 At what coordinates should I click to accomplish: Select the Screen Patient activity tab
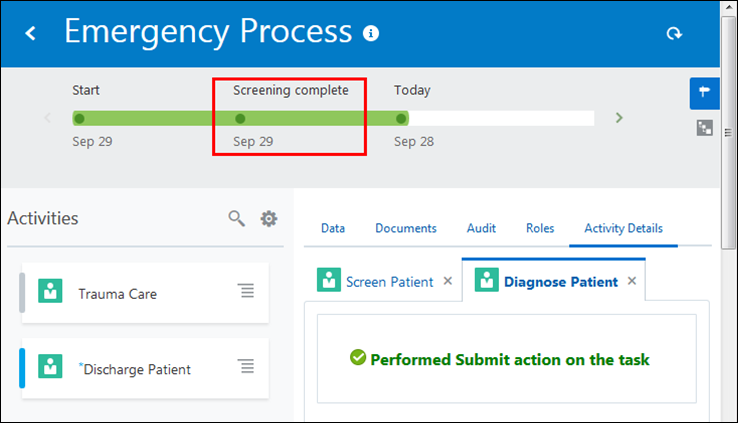click(x=389, y=282)
